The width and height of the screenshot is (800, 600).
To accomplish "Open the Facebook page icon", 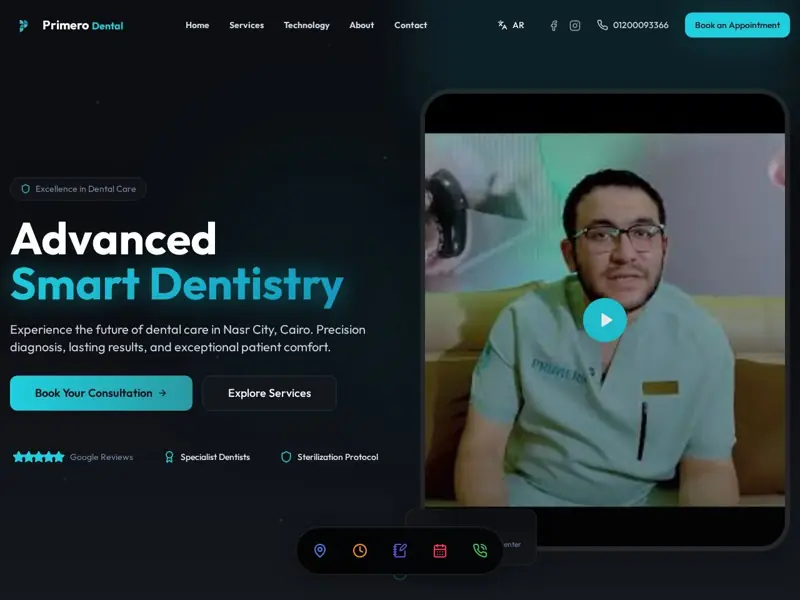I will coord(554,26).
